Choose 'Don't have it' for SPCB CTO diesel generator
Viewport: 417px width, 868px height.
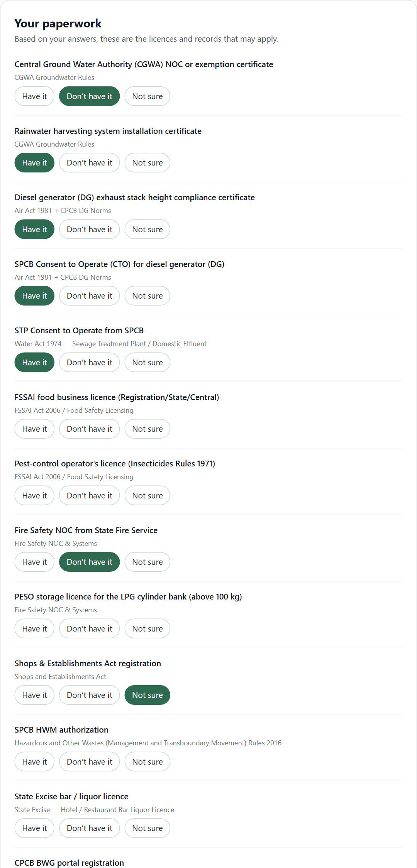[x=89, y=296]
